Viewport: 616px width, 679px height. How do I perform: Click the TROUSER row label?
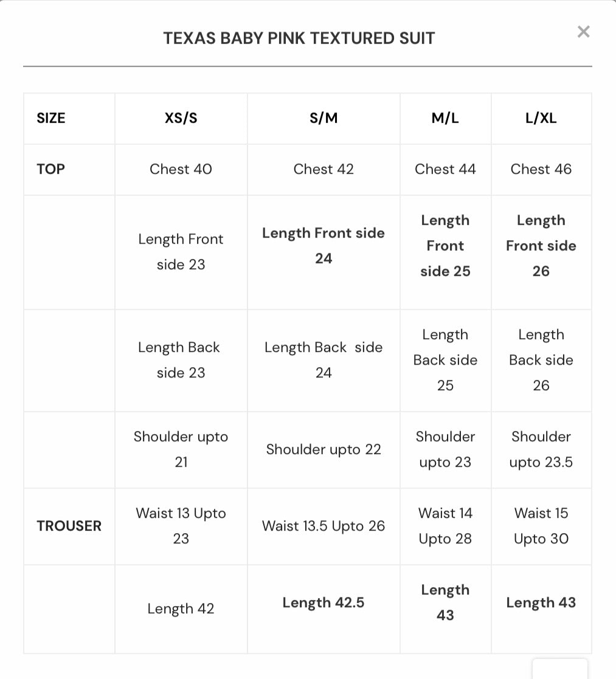click(69, 526)
